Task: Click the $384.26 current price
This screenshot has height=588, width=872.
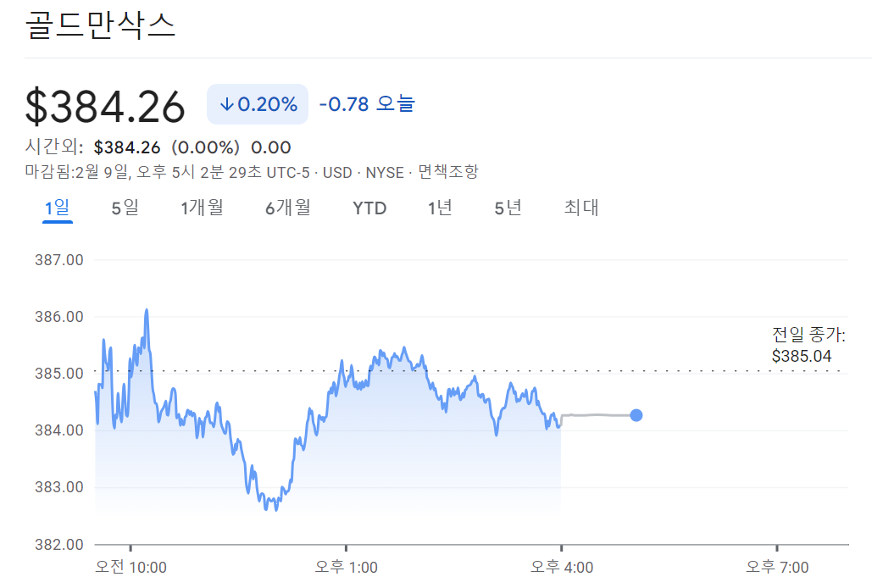Action: click(106, 103)
